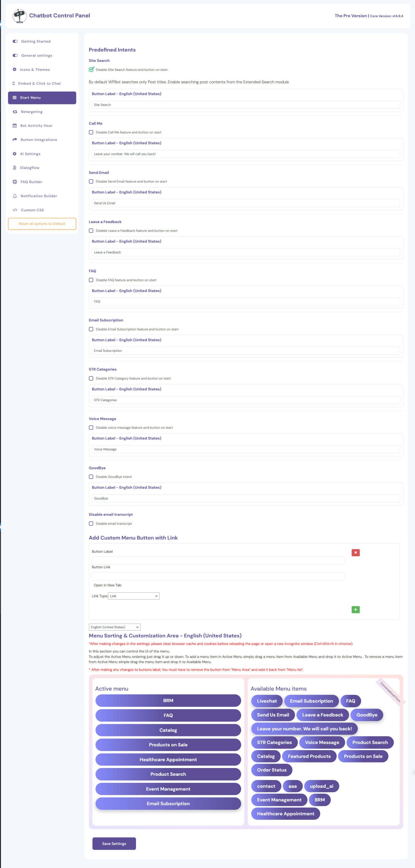The width and height of the screenshot is (415, 868).
Task: Check Disable email transcript checkbox
Action: 91,524
